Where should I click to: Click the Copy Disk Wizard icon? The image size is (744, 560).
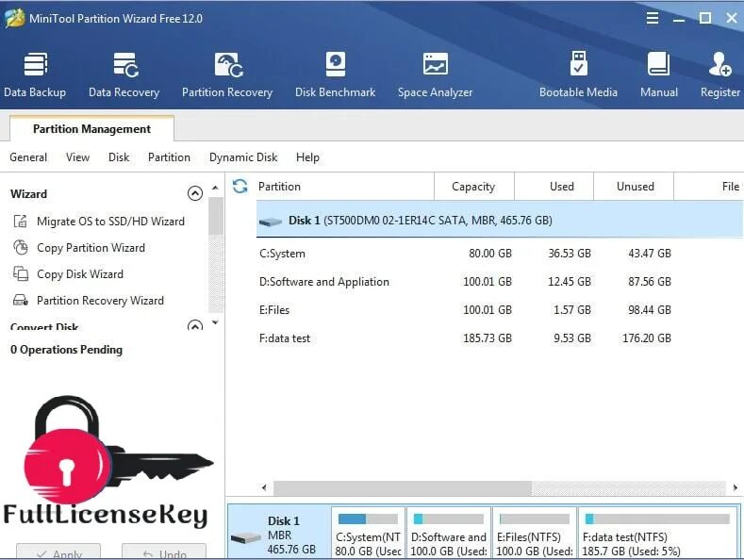click(x=21, y=273)
